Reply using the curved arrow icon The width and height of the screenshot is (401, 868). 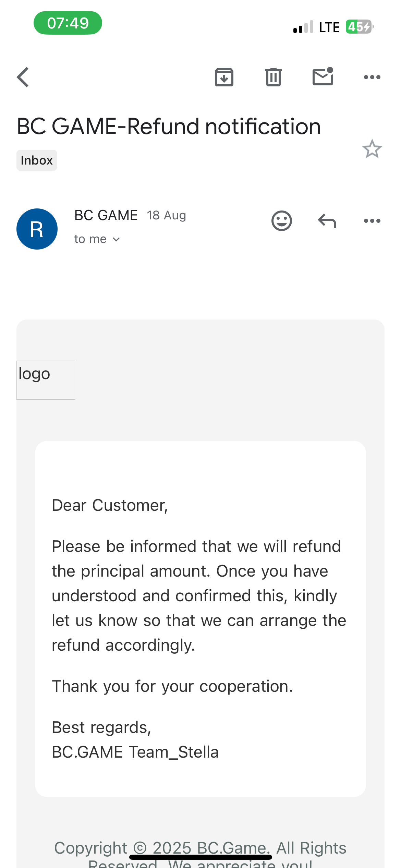(327, 221)
